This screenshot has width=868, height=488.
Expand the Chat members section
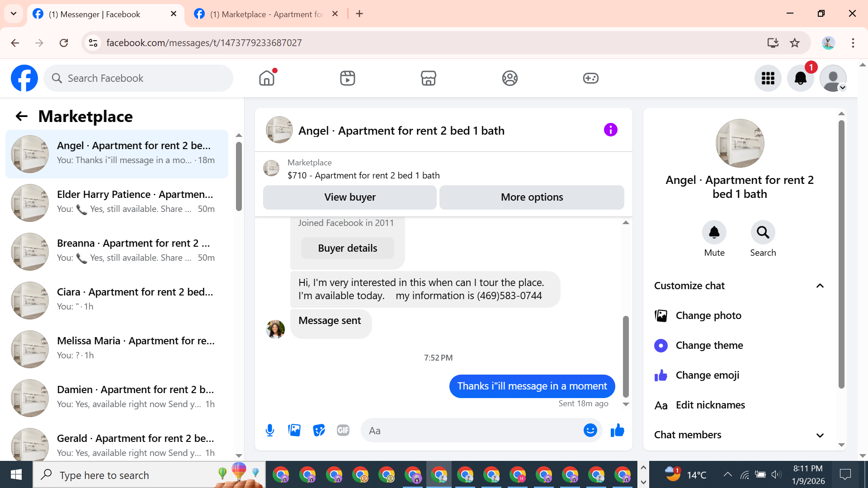(x=820, y=435)
